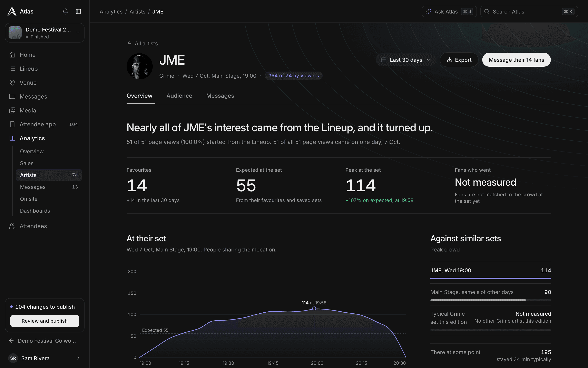The height and width of the screenshot is (368, 588).
Task: Click JME's artist photo
Action: pos(139,66)
